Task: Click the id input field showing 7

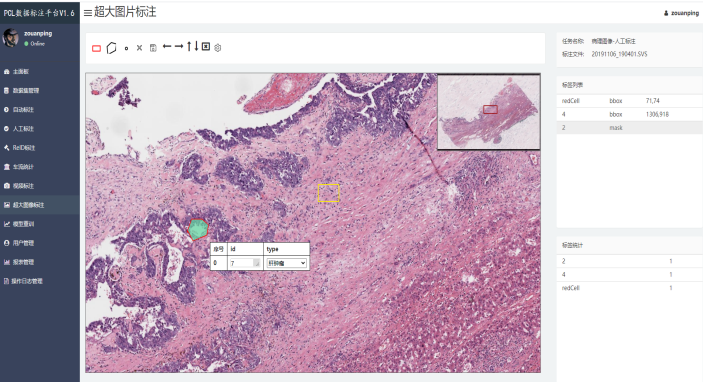Action: [x=245, y=263]
